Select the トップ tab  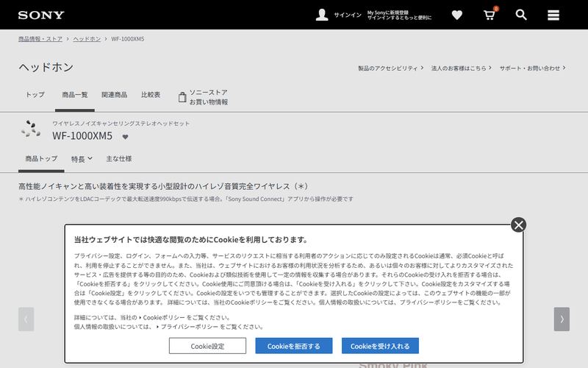pyautogui.click(x=35, y=95)
